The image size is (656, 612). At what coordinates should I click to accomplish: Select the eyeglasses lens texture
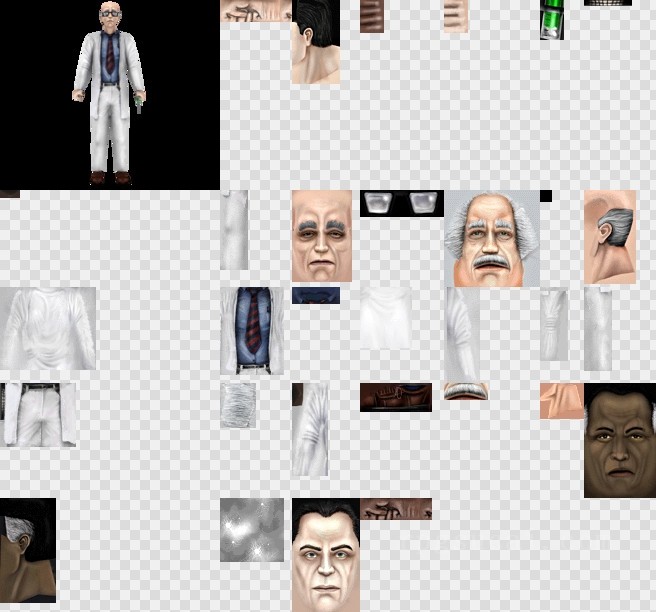pos(401,203)
